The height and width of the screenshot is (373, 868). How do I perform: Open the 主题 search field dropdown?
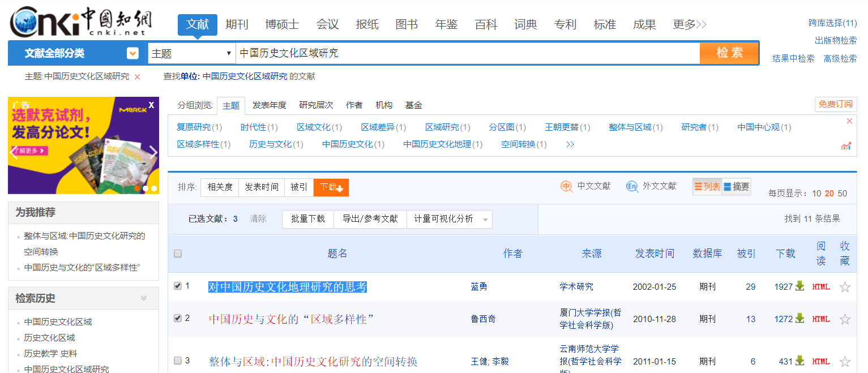pyautogui.click(x=191, y=53)
